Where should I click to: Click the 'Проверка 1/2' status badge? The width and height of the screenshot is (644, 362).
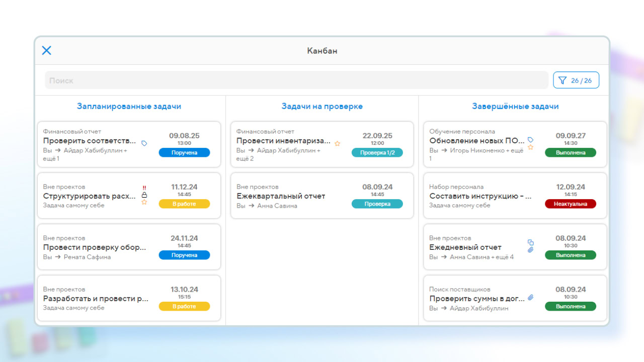pos(377,153)
